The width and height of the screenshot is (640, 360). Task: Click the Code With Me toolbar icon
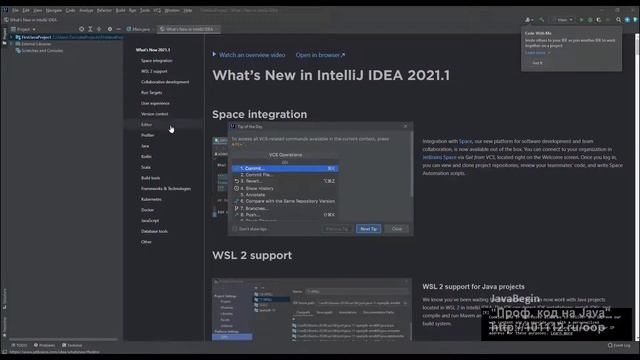click(529, 20)
